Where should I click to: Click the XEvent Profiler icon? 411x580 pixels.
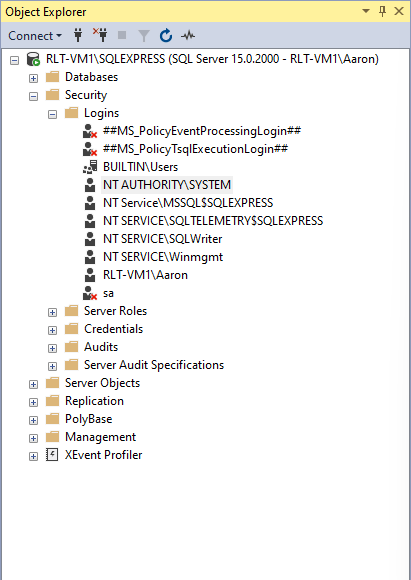coord(52,455)
